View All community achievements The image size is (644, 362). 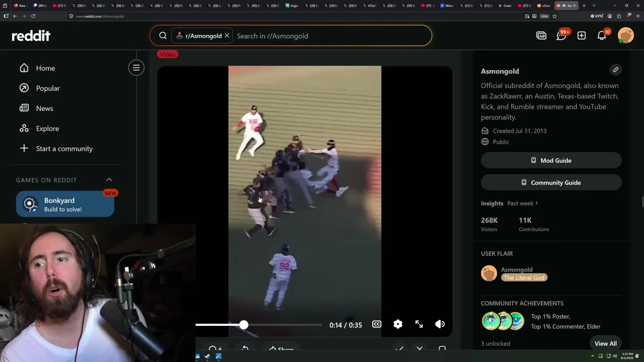point(606,343)
